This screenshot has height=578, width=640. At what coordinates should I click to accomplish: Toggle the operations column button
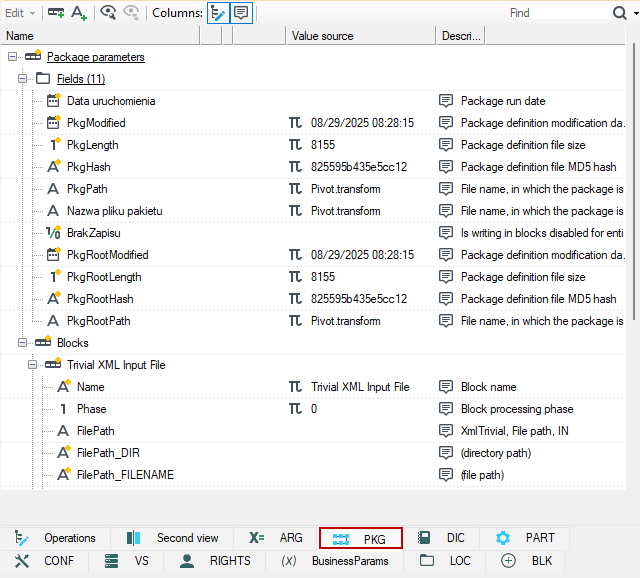(x=218, y=13)
